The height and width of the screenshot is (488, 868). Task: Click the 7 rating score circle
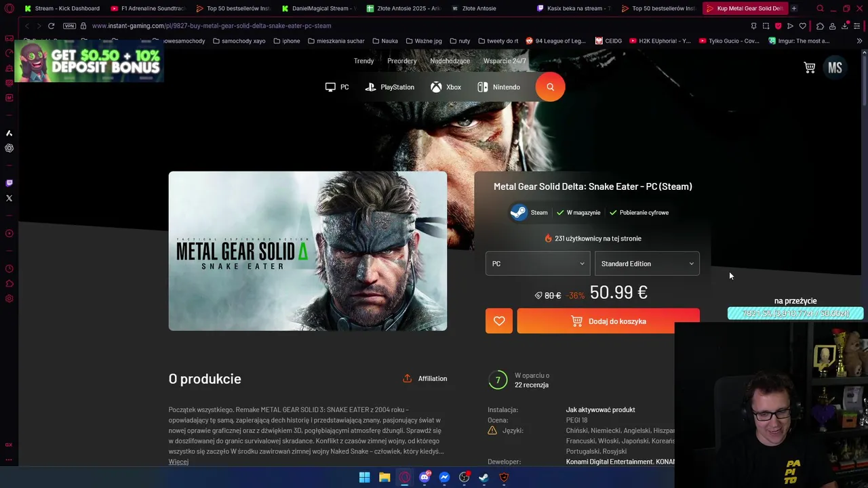[498, 380]
